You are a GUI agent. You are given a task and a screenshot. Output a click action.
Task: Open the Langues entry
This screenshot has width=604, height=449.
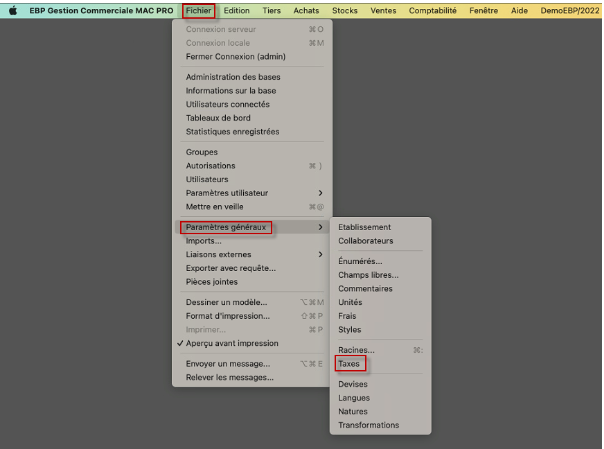pyautogui.click(x=380, y=398)
